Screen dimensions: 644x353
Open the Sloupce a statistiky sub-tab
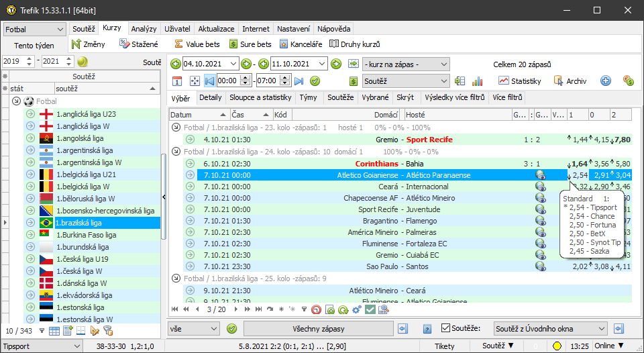(x=260, y=97)
